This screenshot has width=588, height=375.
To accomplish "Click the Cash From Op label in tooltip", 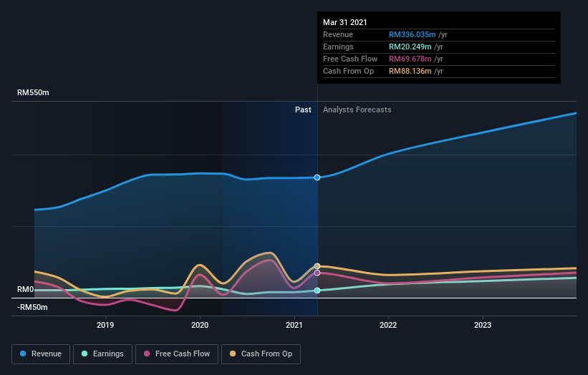I will click(x=348, y=71).
